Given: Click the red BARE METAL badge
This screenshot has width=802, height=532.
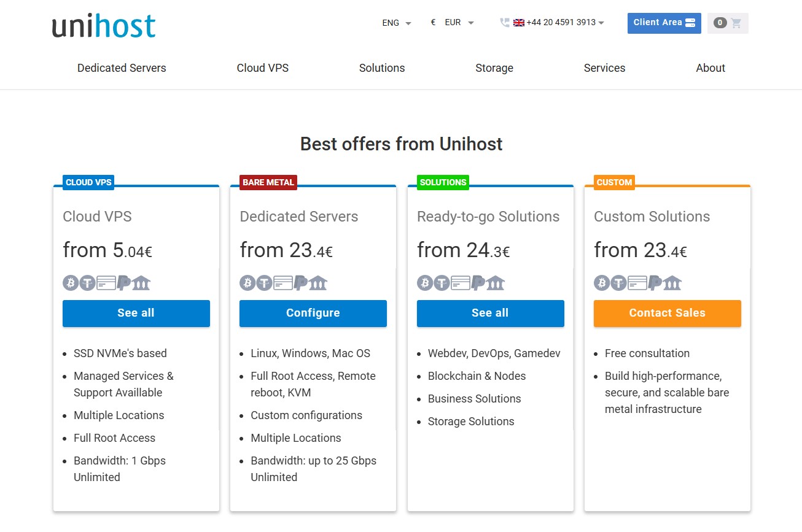Looking at the screenshot, I should [268, 182].
